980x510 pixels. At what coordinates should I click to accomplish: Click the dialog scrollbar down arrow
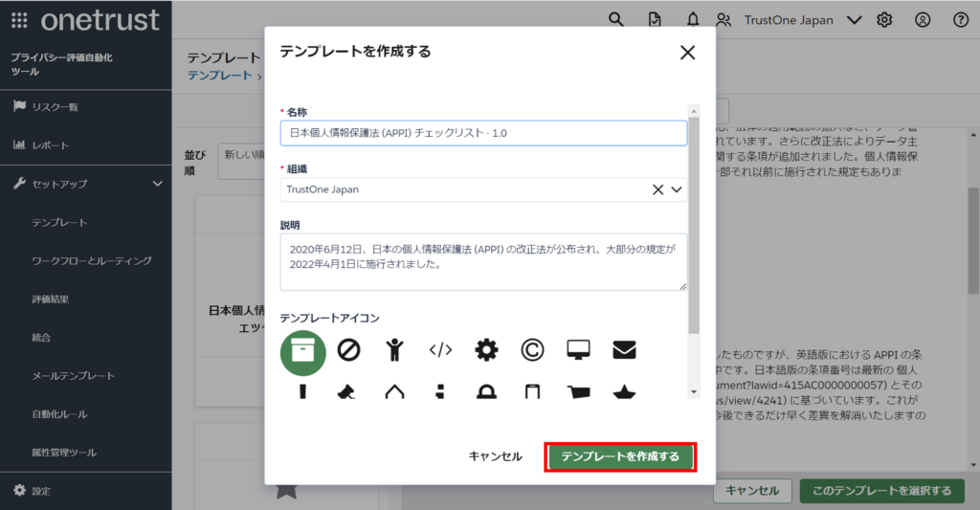click(694, 392)
